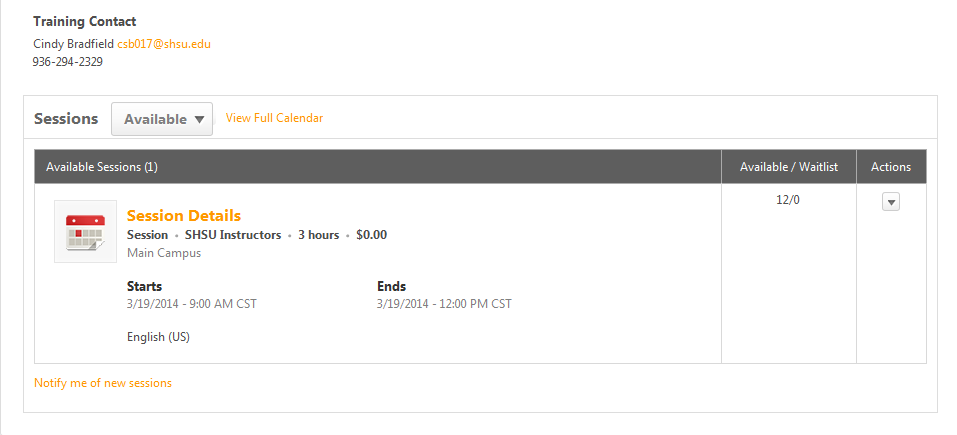
Task: Click the red calendar session icon
Action: pos(85,232)
